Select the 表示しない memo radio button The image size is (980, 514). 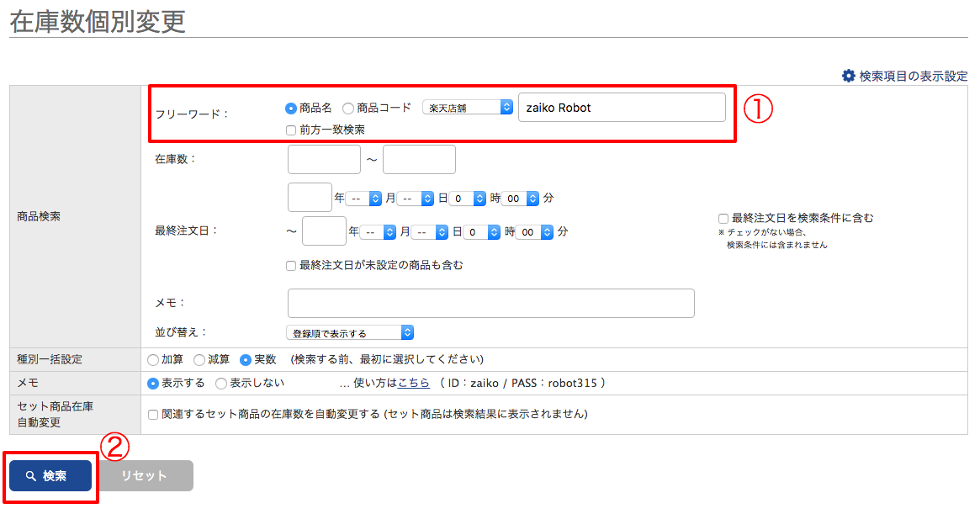[221, 384]
